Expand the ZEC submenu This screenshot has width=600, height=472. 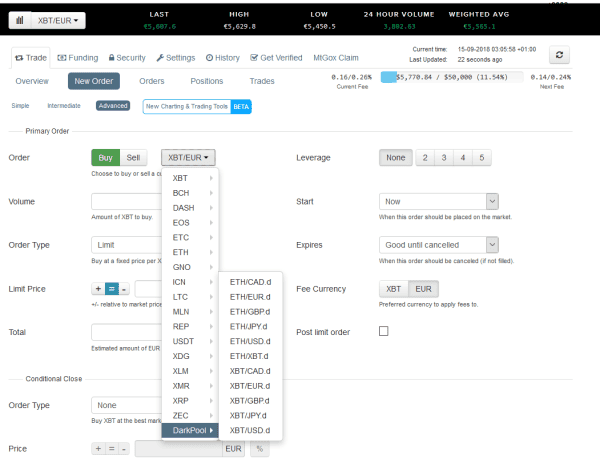pos(190,416)
